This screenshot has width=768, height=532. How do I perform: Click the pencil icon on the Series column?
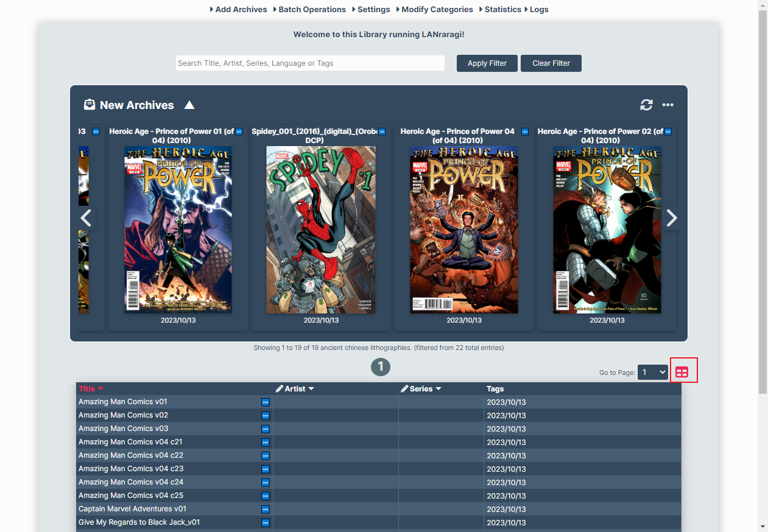[404, 389]
